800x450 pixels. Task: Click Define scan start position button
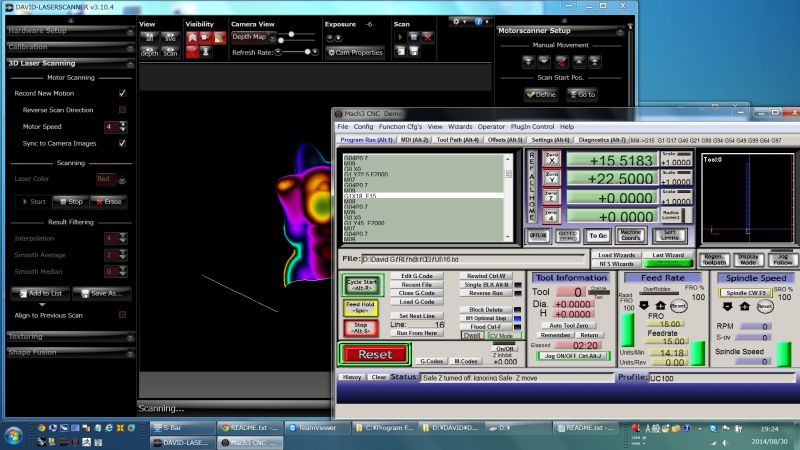pos(541,94)
